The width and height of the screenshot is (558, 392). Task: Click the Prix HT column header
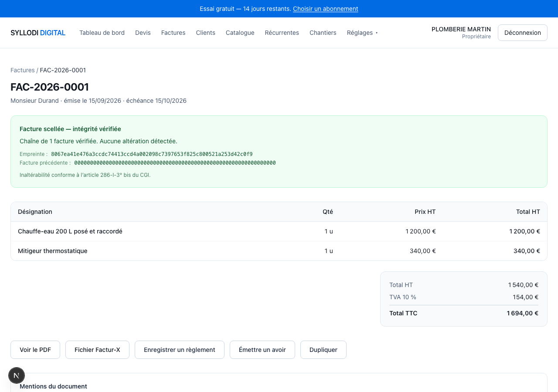[x=425, y=212]
